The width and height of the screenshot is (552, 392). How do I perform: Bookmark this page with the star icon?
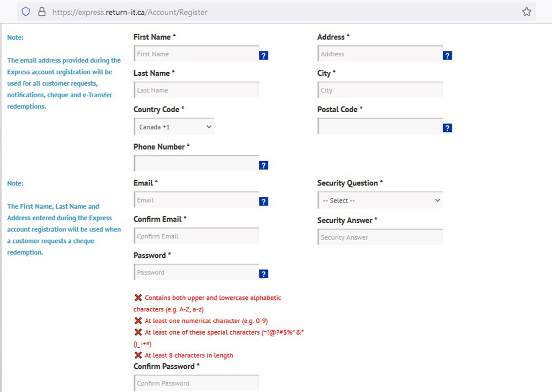coord(527,12)
